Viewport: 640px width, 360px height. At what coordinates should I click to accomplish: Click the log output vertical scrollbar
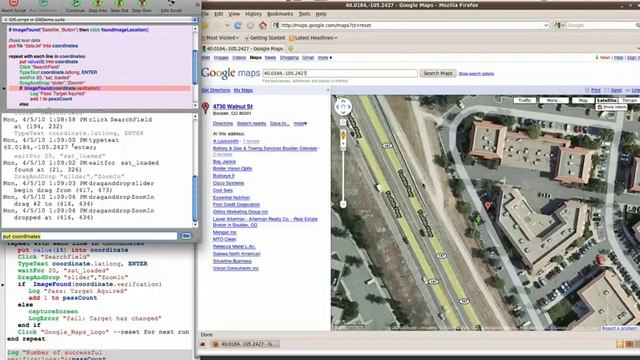(x=195, y=171)
